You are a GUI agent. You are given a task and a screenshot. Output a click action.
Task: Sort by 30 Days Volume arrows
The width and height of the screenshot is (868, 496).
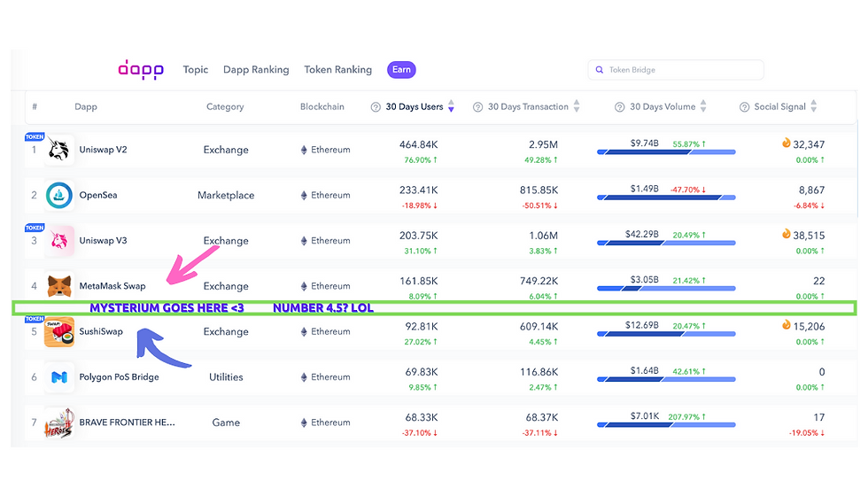[703, 105]
